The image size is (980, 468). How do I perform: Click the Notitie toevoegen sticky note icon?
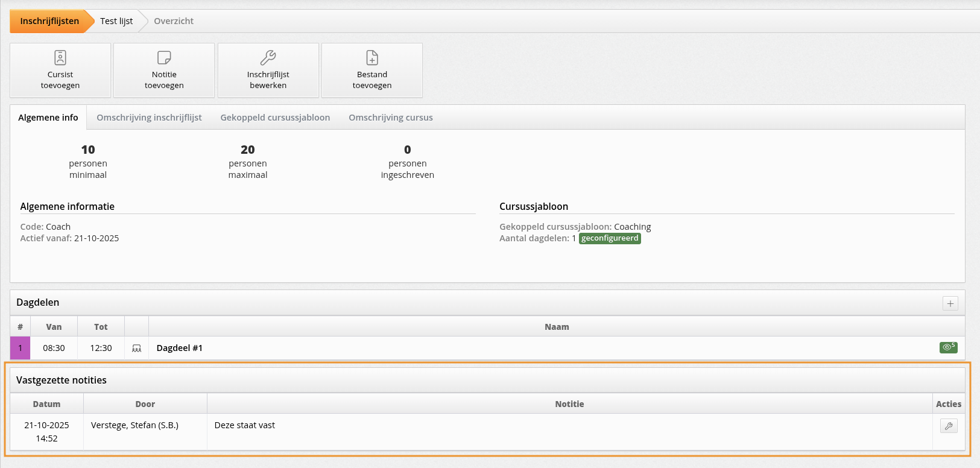pos(164,58)
